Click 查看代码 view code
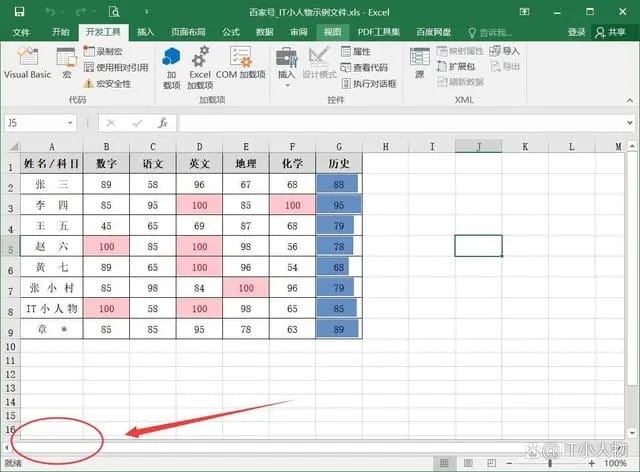Image resolution: width=640 pixels, height=472 pixels. coord(364,67)
